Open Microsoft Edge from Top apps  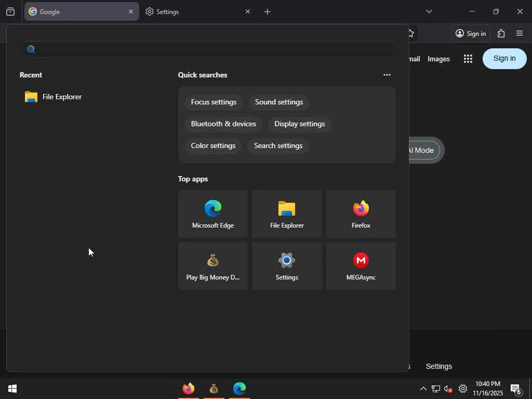click(x=212, y=214)
